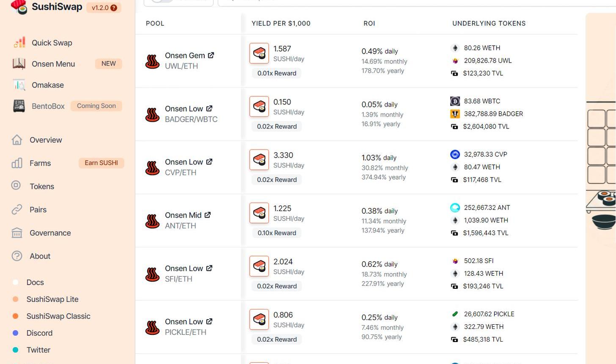Open the Docs link

pos(35,282)
